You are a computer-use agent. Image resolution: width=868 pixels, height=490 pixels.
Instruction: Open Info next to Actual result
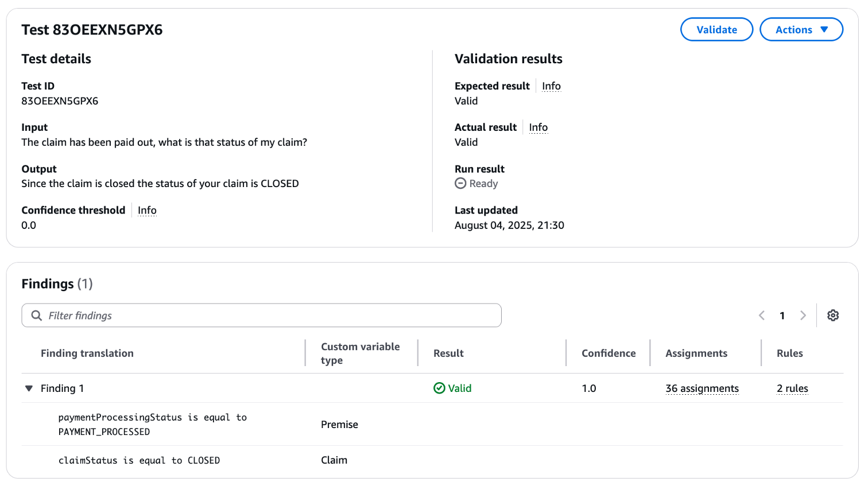(x=538, y=127)
